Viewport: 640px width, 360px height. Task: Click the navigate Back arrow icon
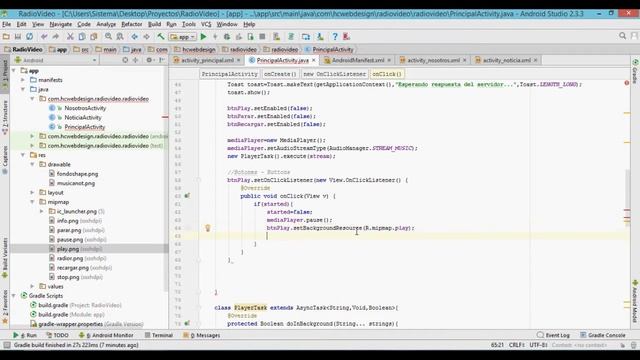point(134,37)
